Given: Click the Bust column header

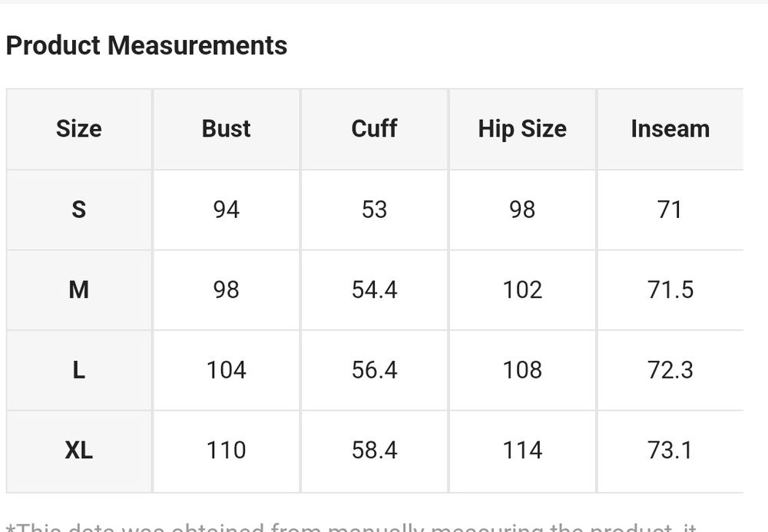Looking at the screenshot, I should click(x=227, y=129).
